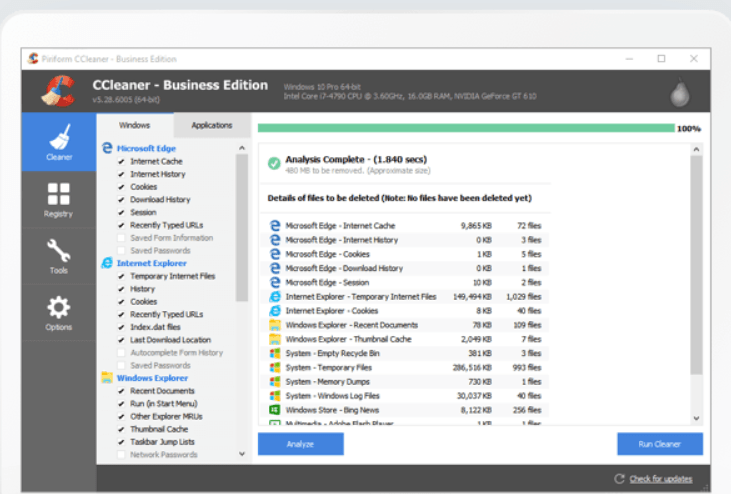Click Store icon beside Bing News result
731x494 pixels.
(x=275, y=410)
